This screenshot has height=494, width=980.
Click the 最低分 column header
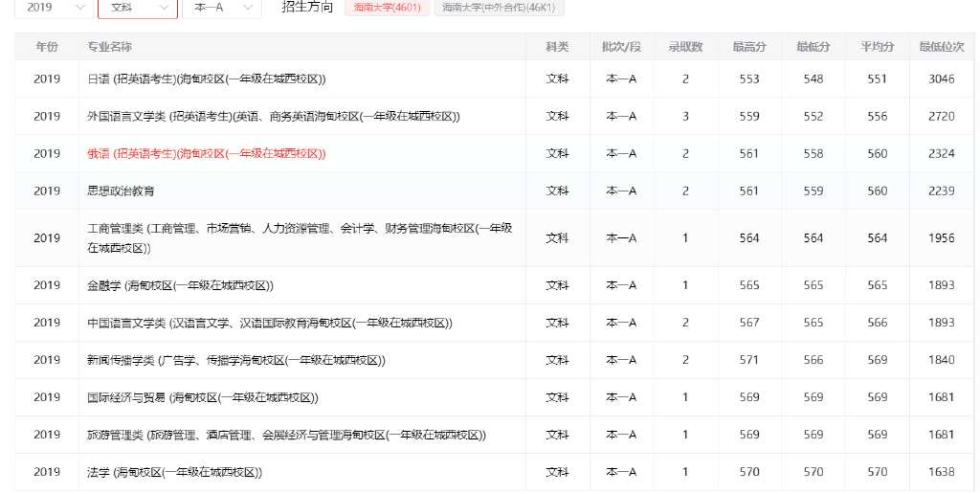(x=813, y=47)
